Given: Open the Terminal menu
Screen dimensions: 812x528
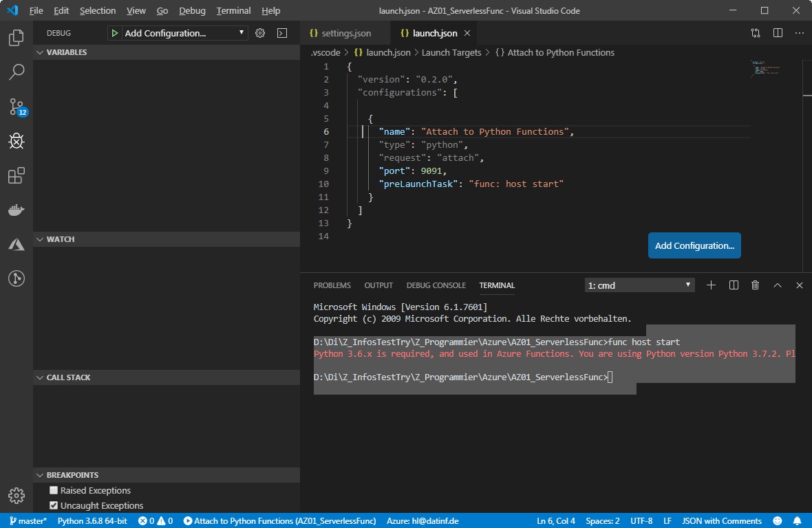Looking at the screenshot, I should pyautogui.click(x=233, y=10).
